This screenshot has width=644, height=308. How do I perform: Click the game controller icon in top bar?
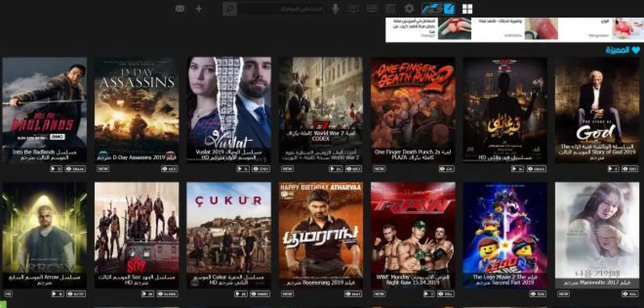point(180,9)
